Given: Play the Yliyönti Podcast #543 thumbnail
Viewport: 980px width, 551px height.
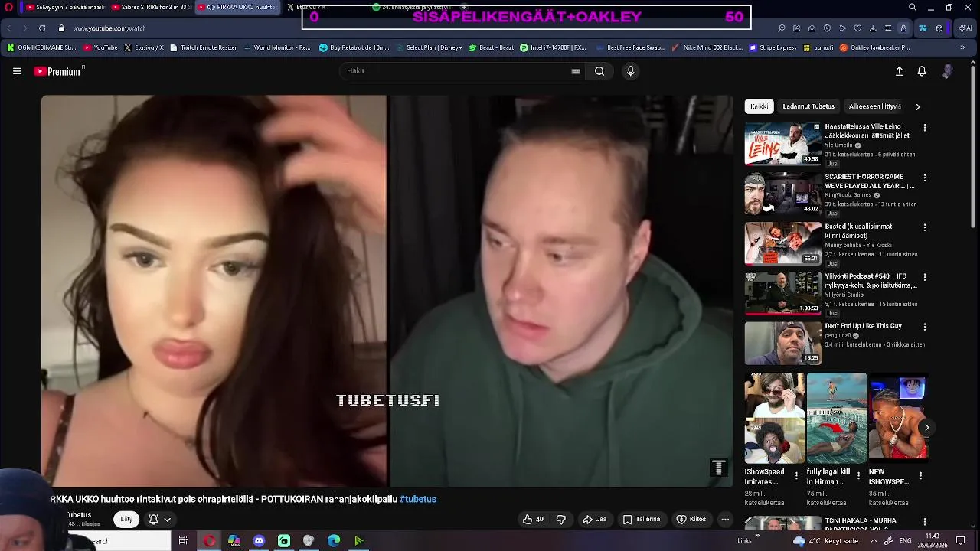Looking at the screenshot, I should [782, 292].
